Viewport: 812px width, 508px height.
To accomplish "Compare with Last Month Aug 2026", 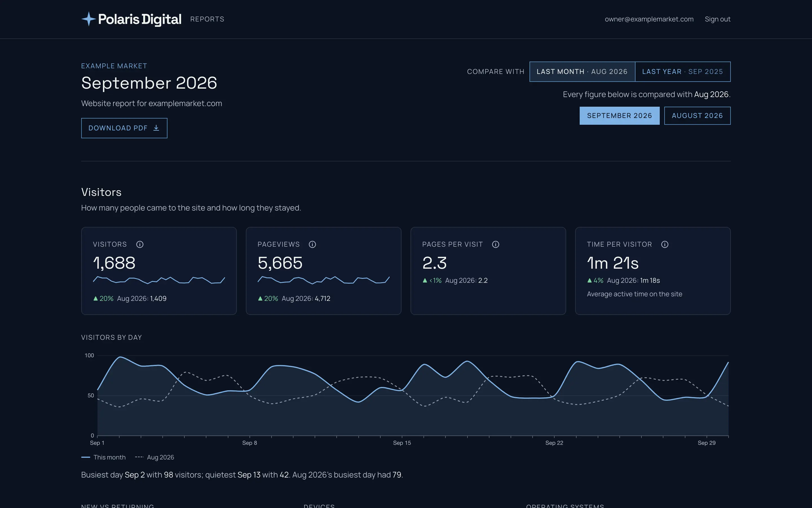I will (582, 72).
